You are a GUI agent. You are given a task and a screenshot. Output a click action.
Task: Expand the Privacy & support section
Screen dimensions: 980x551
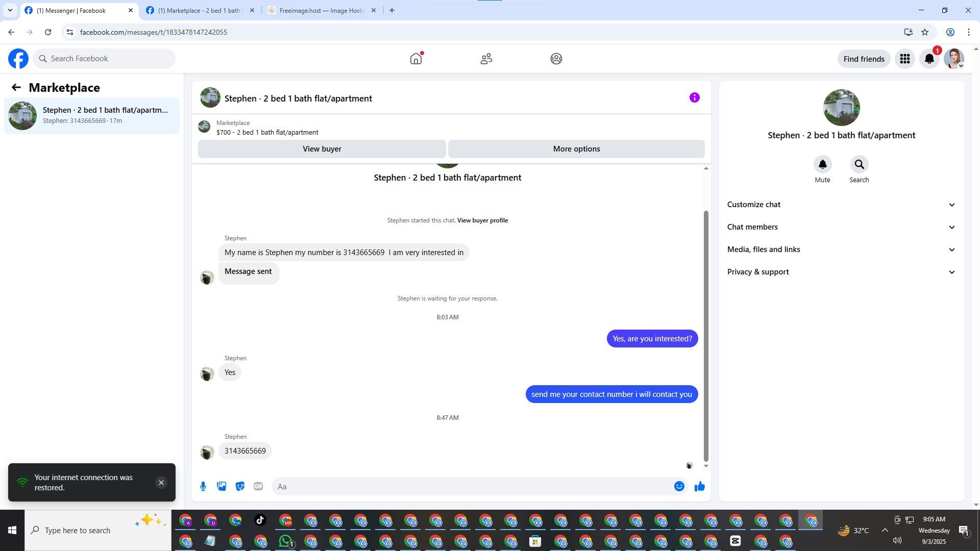841,272
